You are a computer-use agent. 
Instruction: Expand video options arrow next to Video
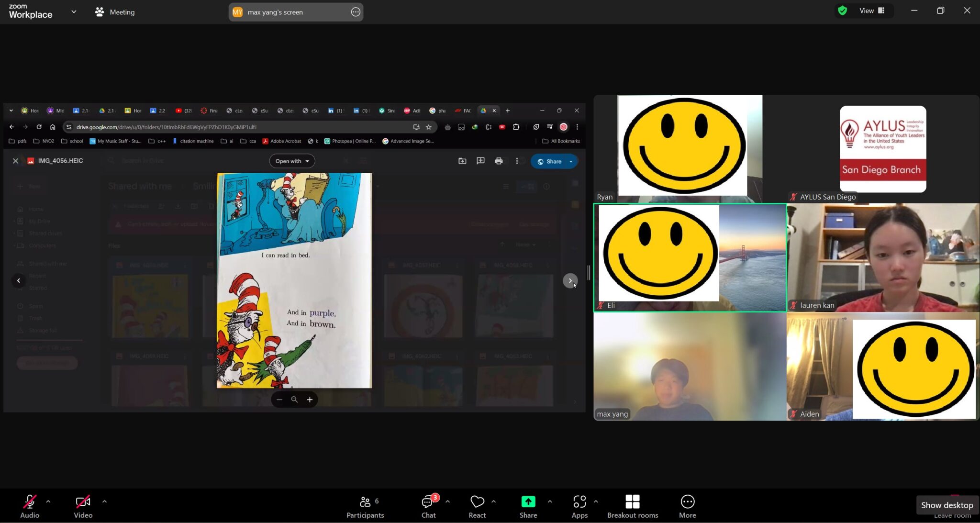(x=104, y=501)
